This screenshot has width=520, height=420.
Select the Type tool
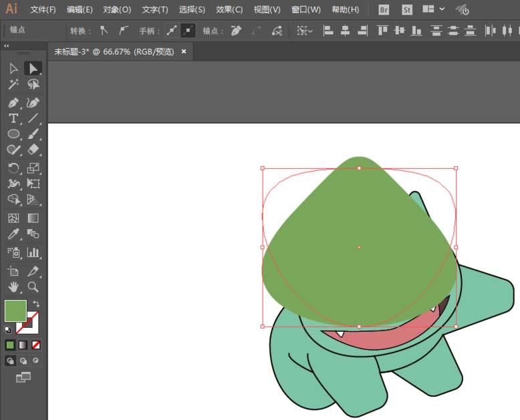(13, 118)
